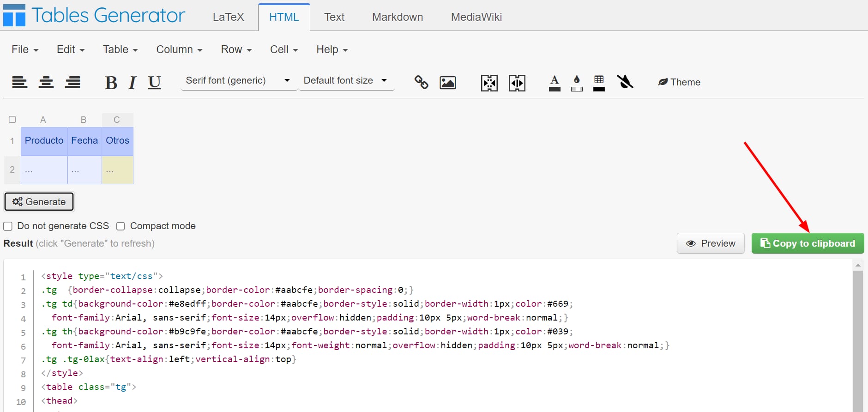This screenshot has height=412, width=868.
Task: Select the Producto header cell
Action: (x=44, y=141)
